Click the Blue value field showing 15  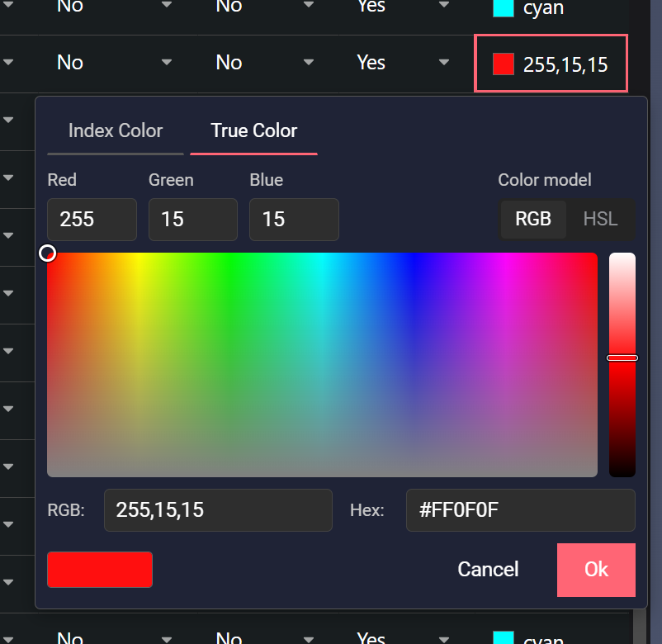(x=294, y=220)
